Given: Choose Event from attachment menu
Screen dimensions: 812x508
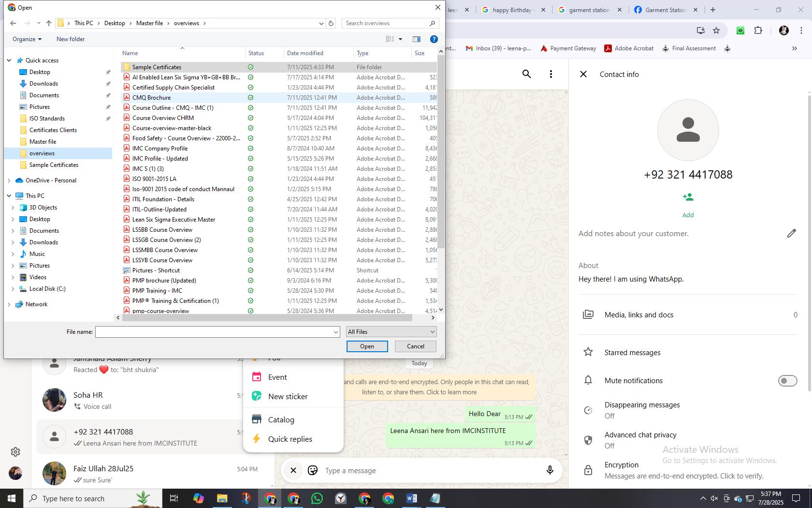Looking at the screenshot, I should pos(293,377).
